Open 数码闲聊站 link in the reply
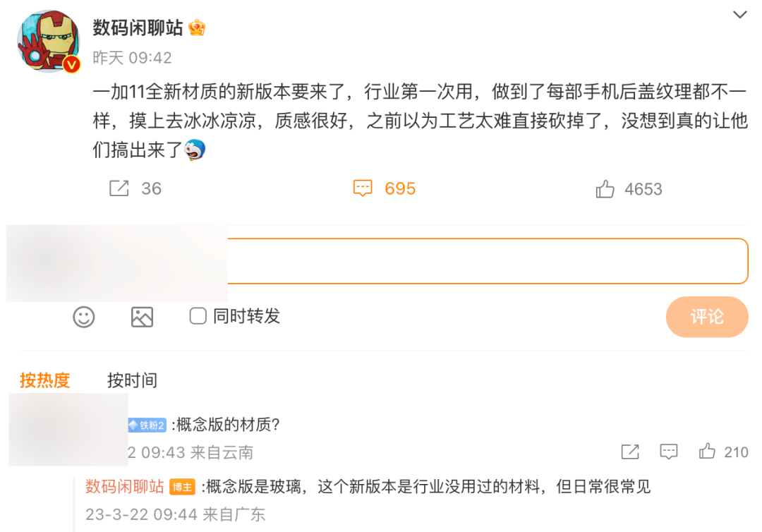The image size is (762, 532). point(125,486)
